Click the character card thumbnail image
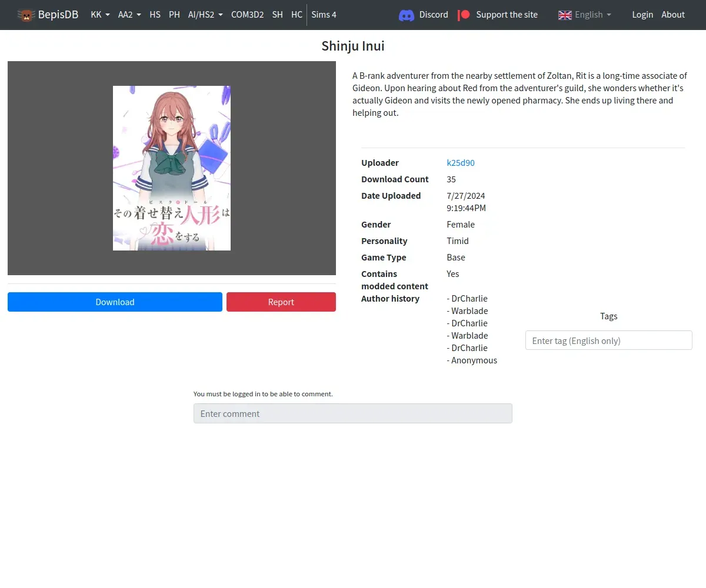Screen dimensions: 706x588 [172, 168]
